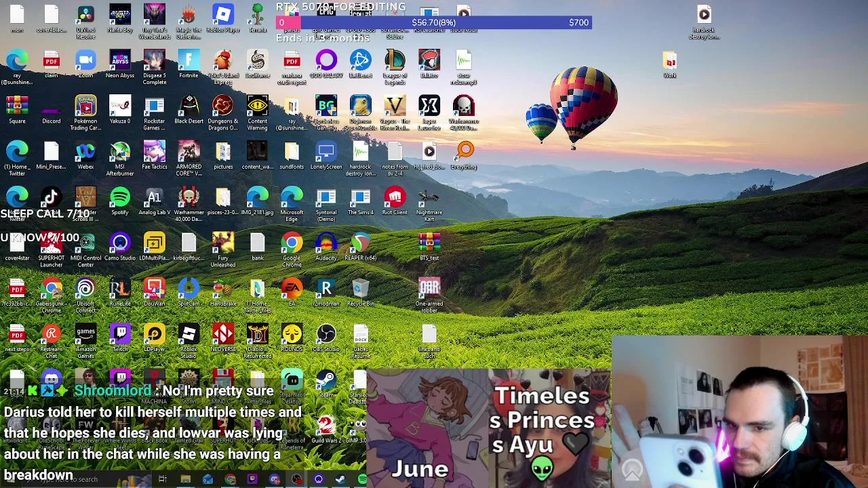The height and width of the screenshot is (488, 868).
Task: Open Everything search shortcut
Action: pyautogui.click(x=464, y=152)
